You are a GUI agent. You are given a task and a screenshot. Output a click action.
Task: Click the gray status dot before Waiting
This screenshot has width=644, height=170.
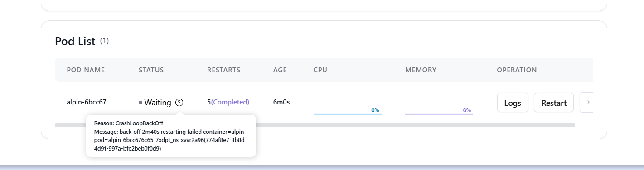(x=140, y=103)
